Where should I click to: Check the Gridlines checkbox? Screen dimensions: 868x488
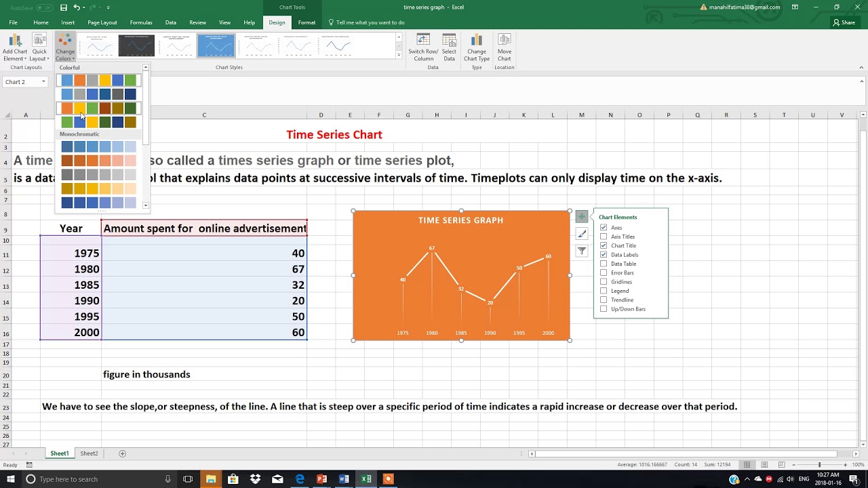604,282
